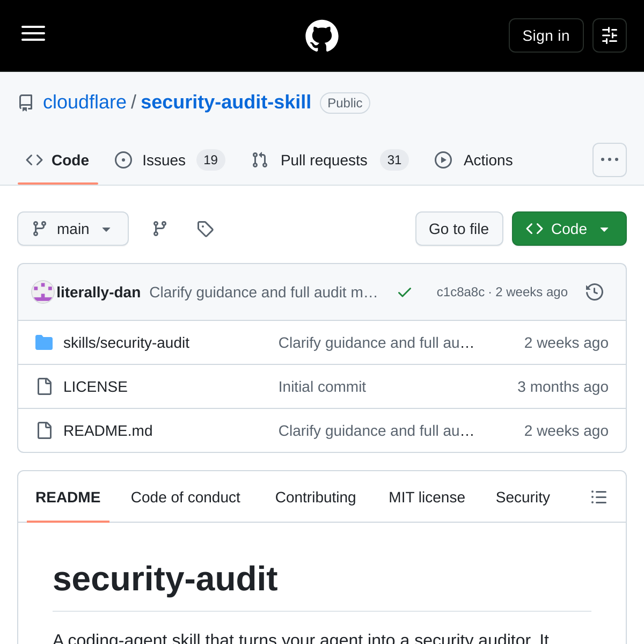Open the LICENSE file
Viewport: 644px width, 644px height.
click(96, 386)
